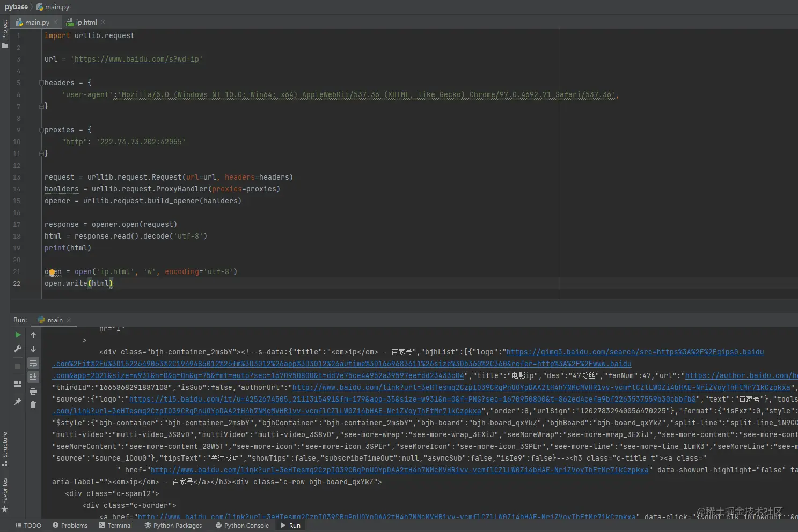Viewport: 798px width, 532px height.
Task: Select the Run tool window button
Action: (x=290, y=526)
